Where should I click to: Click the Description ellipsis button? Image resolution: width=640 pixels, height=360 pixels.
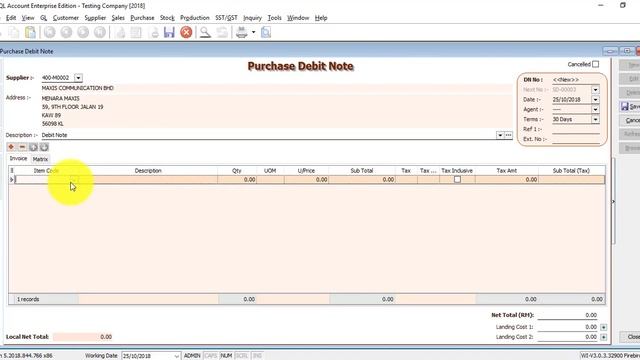pos(509,135)
